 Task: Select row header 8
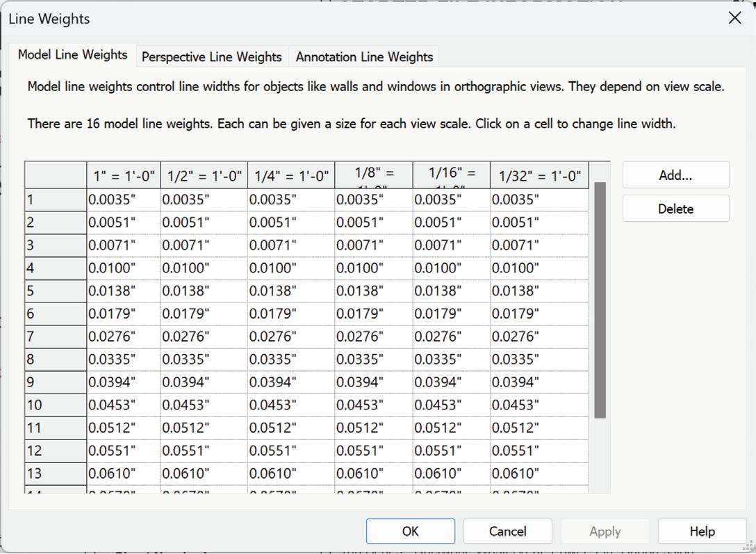56,359
